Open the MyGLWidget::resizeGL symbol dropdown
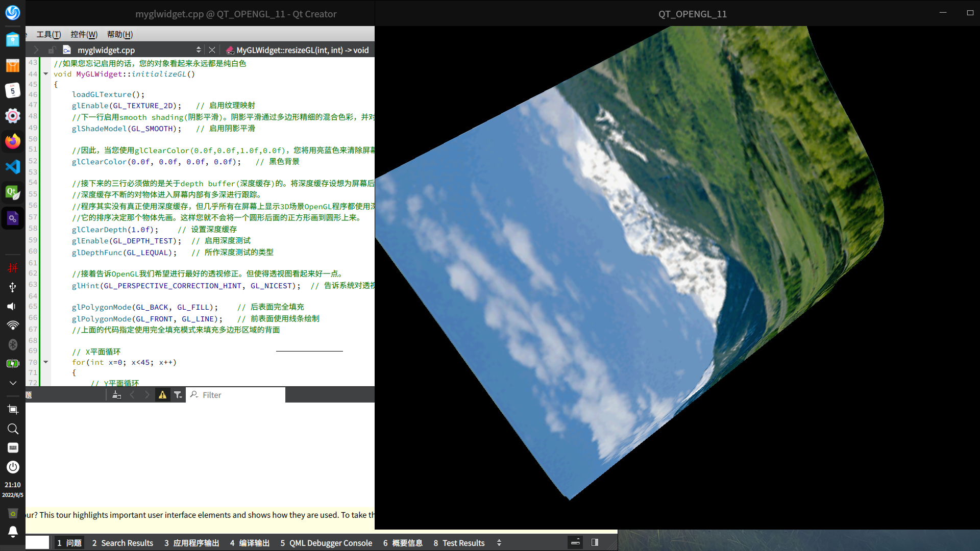Image resolution: width=980 pixels, height=551 pixels. 302,50
